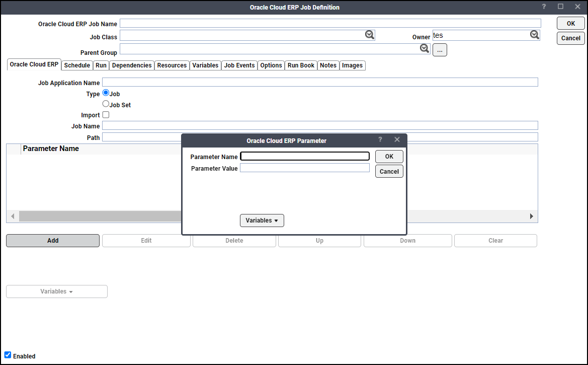Switch to the Oracle Cloud ERP tab
Screen dimensions: 588x365
pyautogui.click(x=34, y=64)
